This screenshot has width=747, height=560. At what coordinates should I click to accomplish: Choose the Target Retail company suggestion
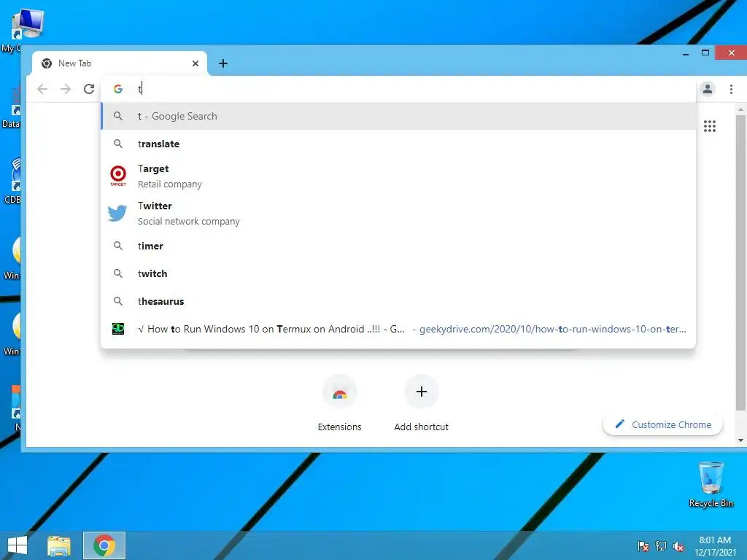398,176
